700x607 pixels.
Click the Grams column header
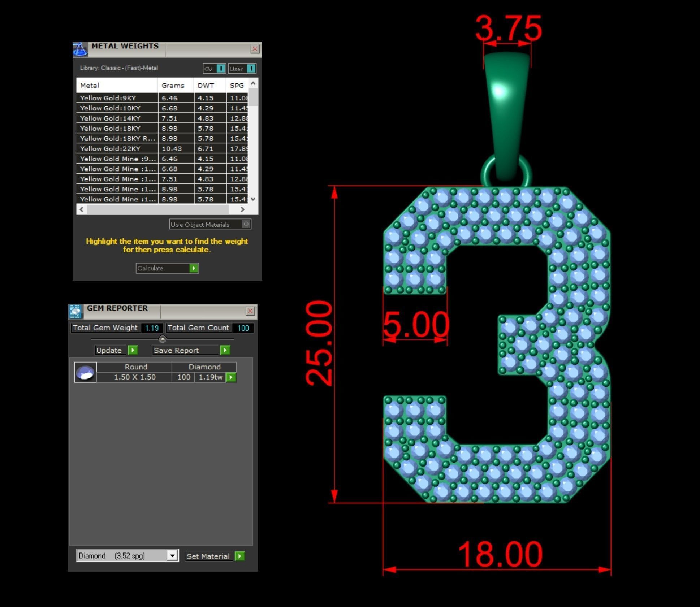coord(176,86)
